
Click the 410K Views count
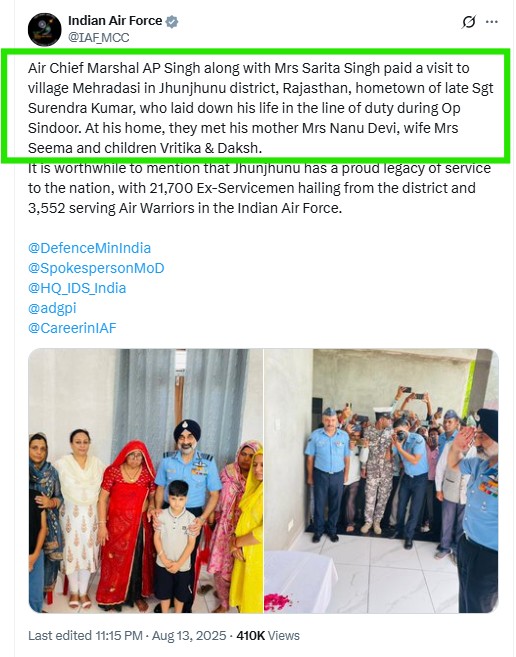pos(268,636)
